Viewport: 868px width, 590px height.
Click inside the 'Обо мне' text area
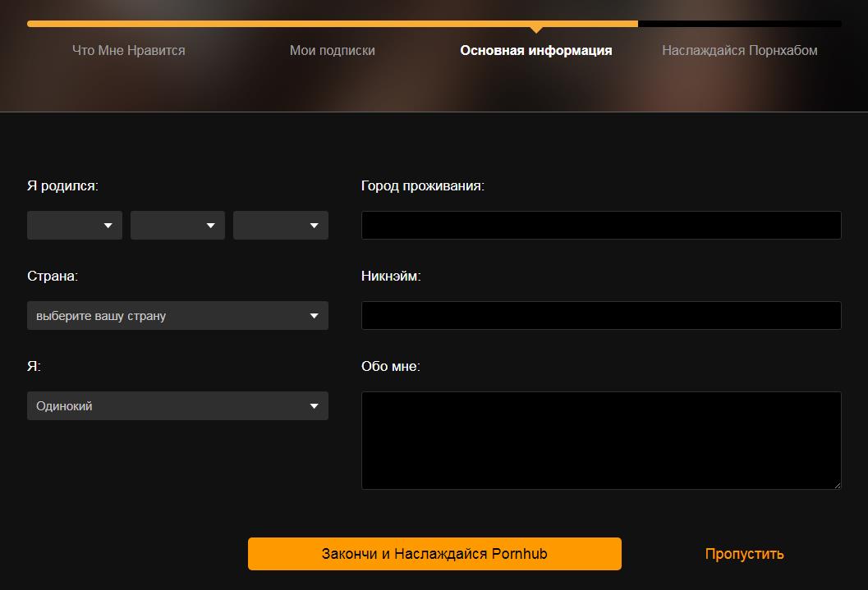pos(601,441)
